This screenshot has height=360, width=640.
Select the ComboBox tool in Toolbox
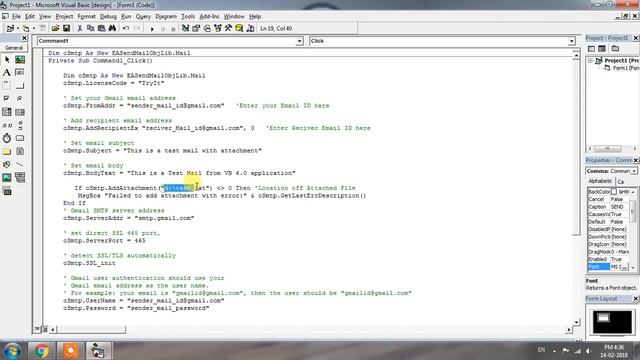point(7,112)
